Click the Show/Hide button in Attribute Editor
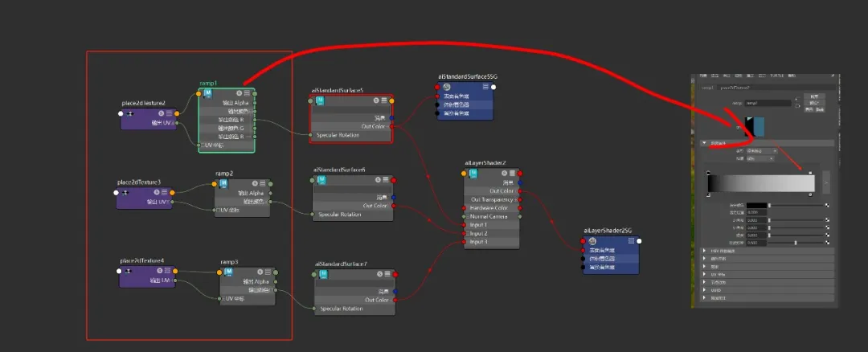This screenshot has height=352, width=868. 814,109
